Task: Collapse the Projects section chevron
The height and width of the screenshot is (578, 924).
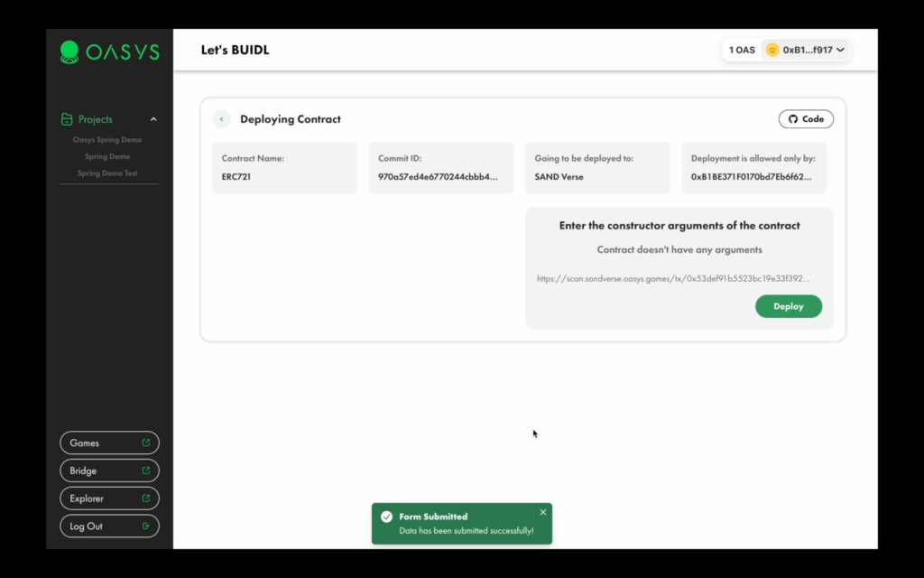Action: point(153,119)
